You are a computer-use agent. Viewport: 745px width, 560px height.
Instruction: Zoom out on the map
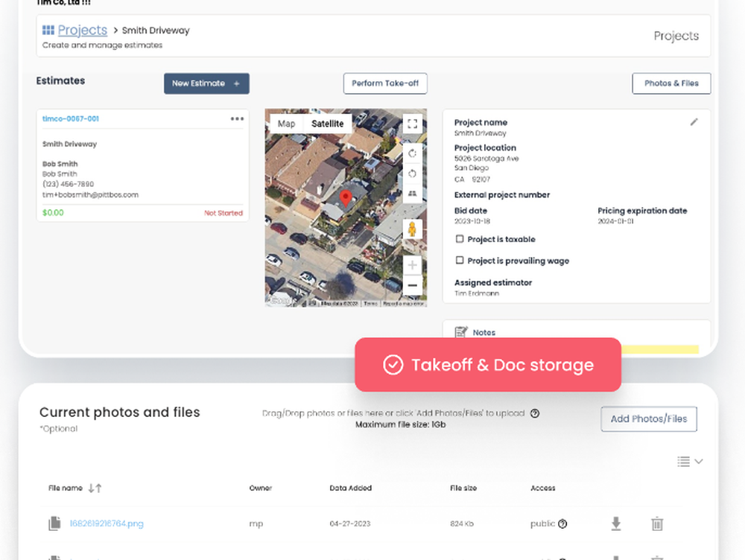click(x=413, y=285)
